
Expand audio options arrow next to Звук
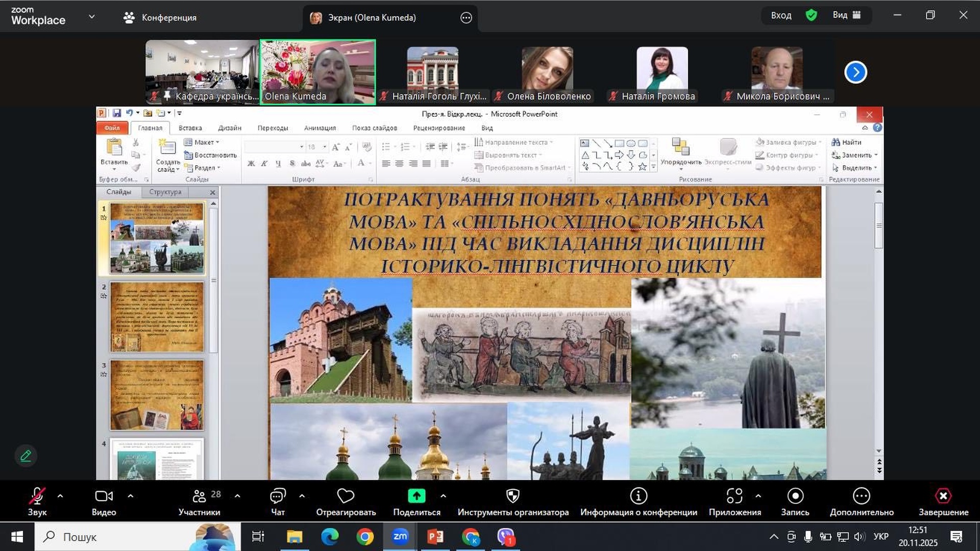tap(60, 496)
